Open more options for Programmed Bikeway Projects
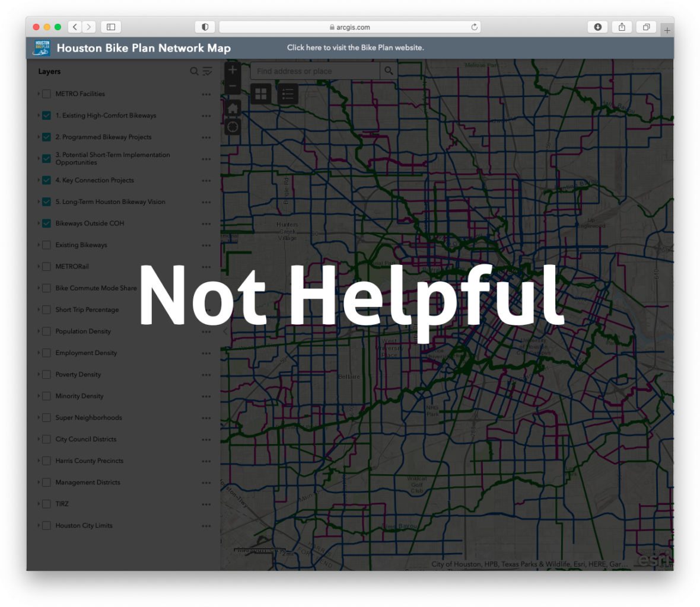Viewport: 700px width, 607px height. pyautogui.click(x=206, y=138)
